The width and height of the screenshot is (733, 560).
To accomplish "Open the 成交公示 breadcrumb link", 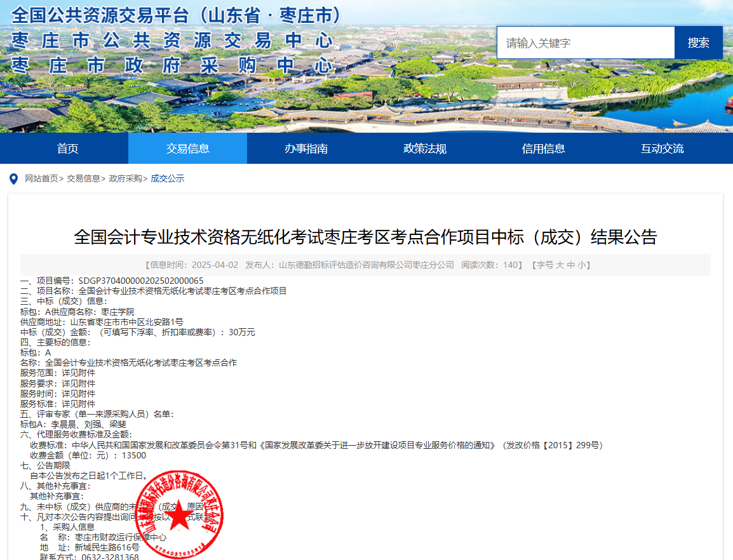I will [x=167, y=178].
